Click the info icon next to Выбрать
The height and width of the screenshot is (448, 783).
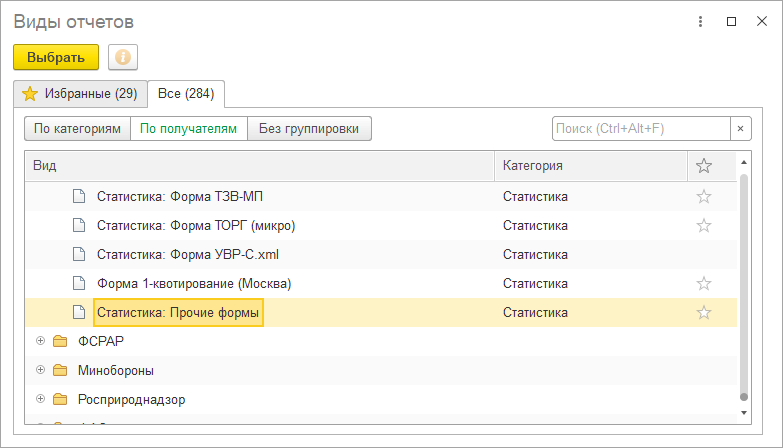(123, 57)
